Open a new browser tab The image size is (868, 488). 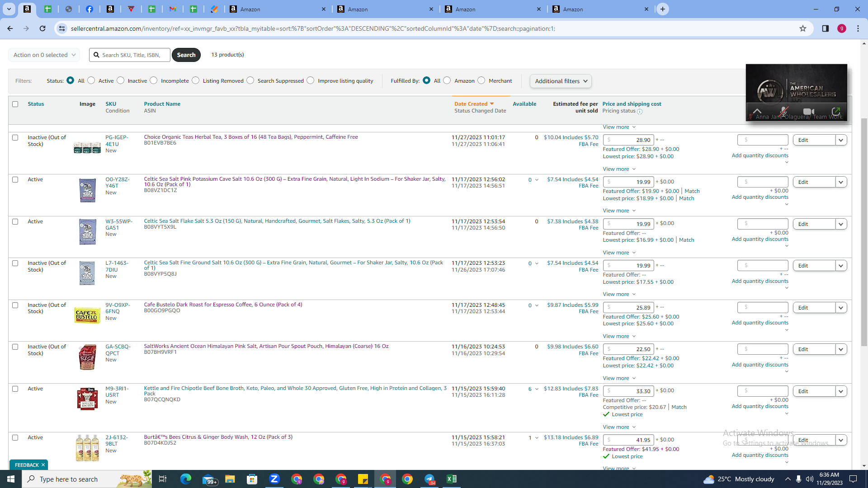pos(663,9)
